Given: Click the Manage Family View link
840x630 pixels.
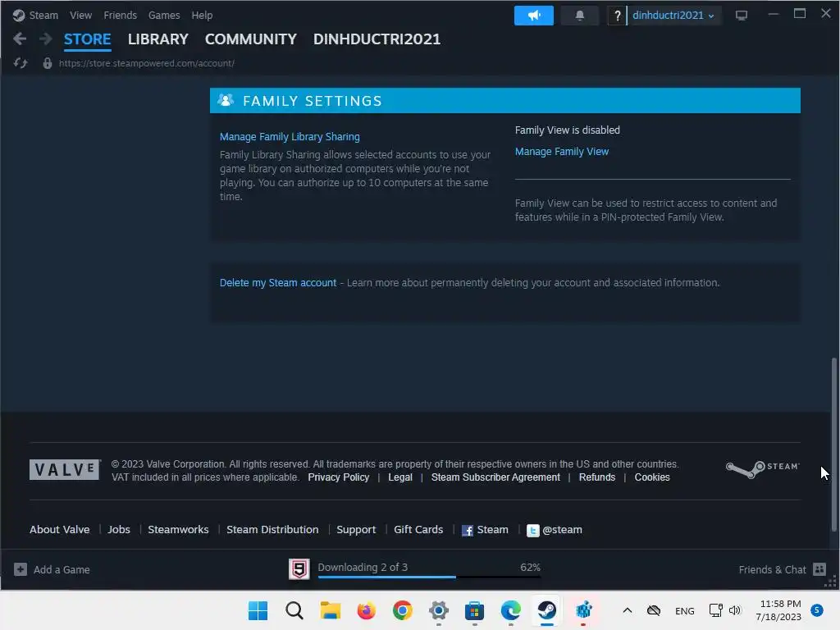Looking at the screenshot, I should 561,152.
